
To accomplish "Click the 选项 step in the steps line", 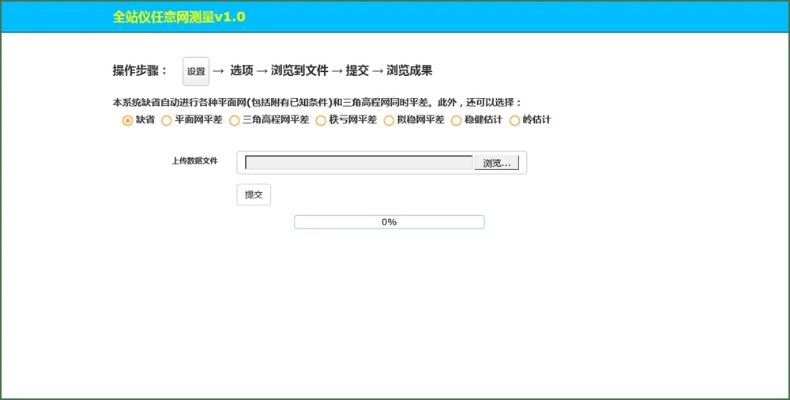I will coord(241,71).
